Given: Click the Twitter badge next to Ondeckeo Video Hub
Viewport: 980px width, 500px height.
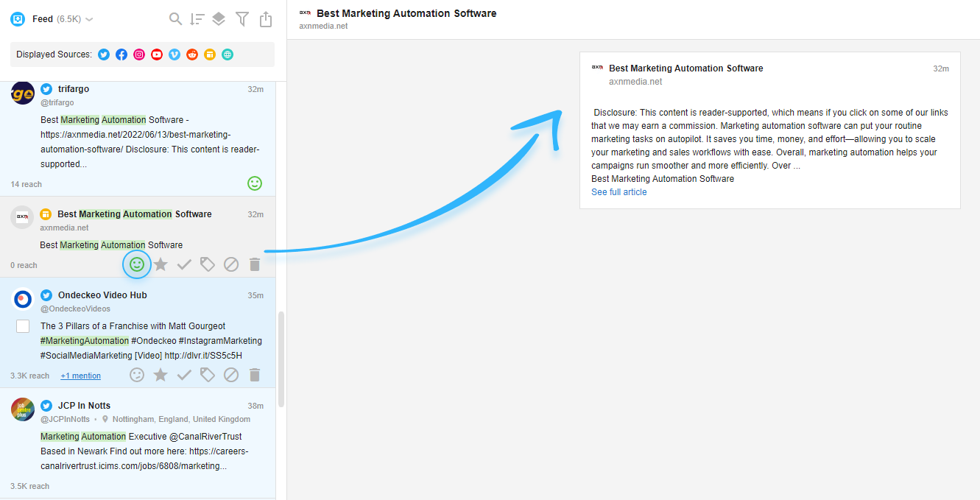Looking at the screenshot, I should tap(46, 295).
